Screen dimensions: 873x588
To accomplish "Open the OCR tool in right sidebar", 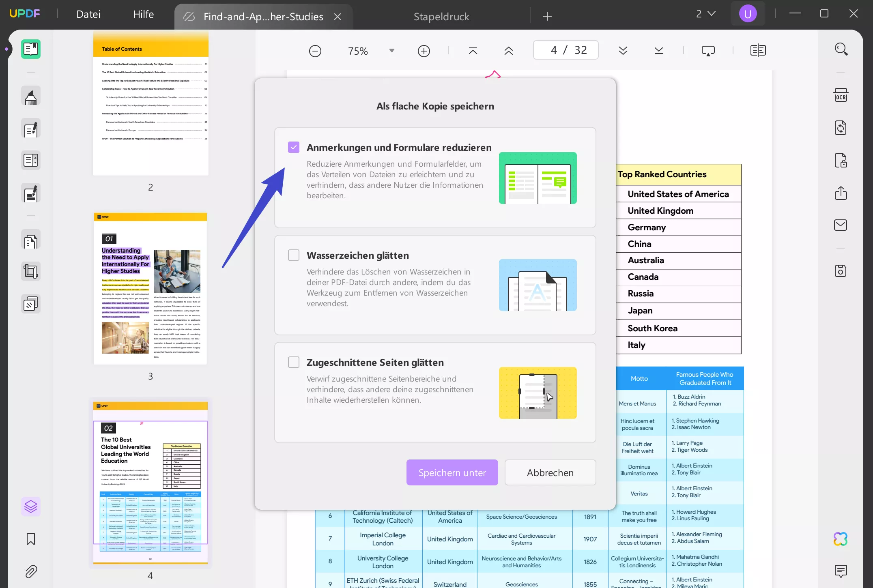I will tap(841, 96).
